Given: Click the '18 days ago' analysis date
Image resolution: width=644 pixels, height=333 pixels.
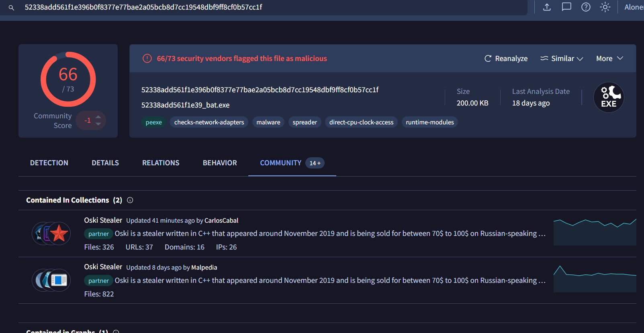Looking at the screenshot, I should 531,103.
